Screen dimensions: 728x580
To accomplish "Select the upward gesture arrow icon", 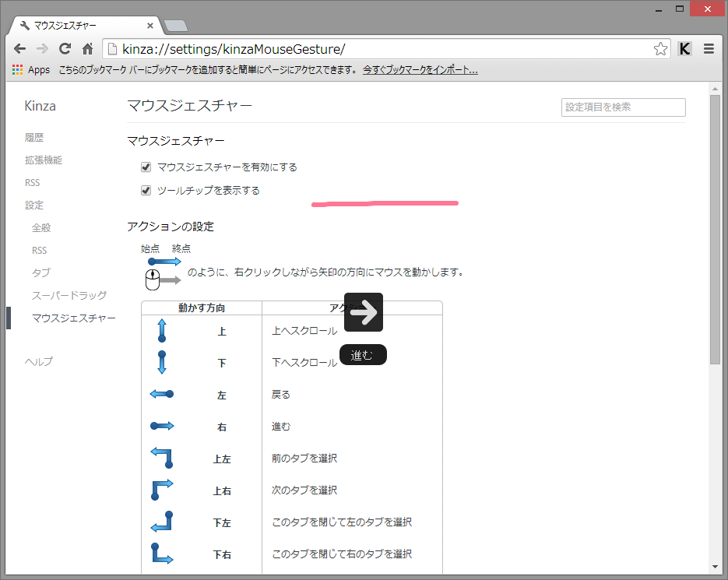I will point(162,330).
